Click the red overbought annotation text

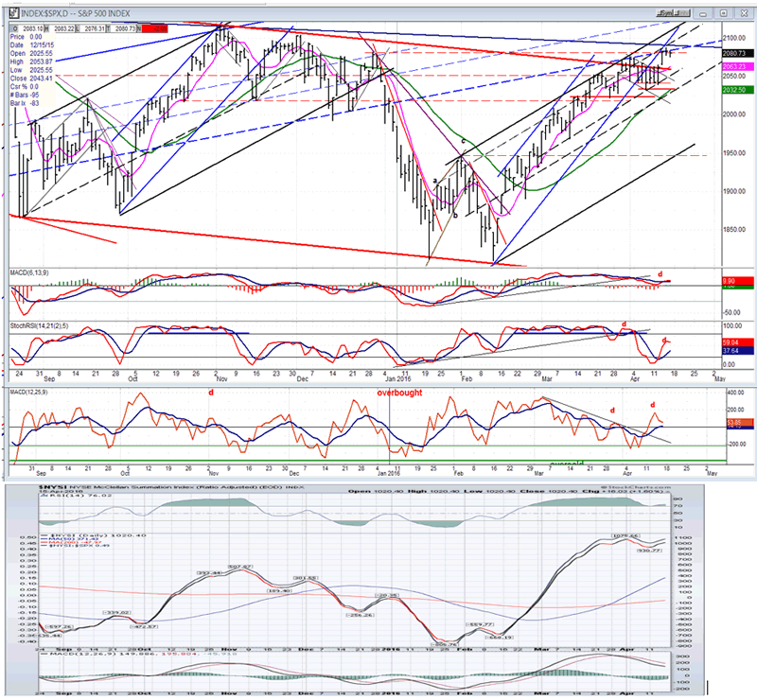399,393
